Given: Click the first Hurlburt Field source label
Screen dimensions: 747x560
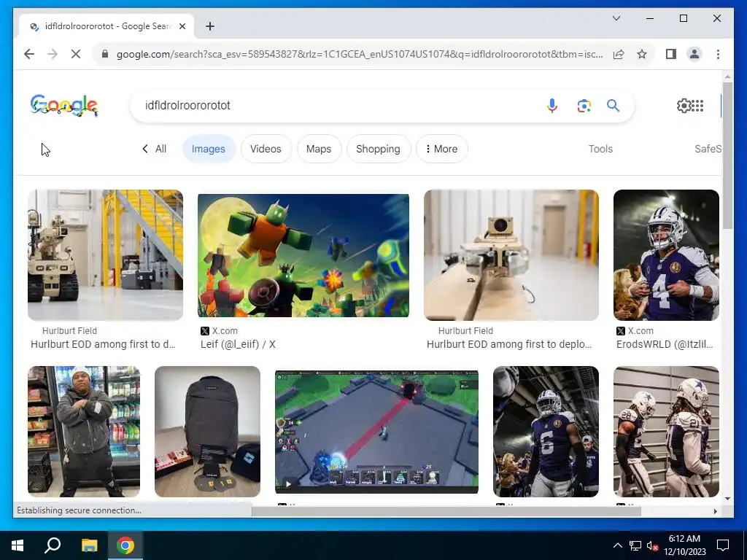Looking at the screenshot, I should pyautogui.click(x=69, y=330).
